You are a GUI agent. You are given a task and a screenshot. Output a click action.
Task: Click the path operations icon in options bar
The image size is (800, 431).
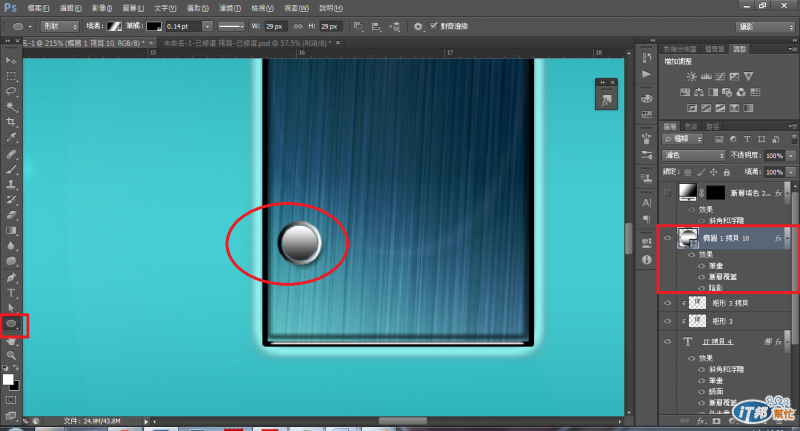point(358,26)
